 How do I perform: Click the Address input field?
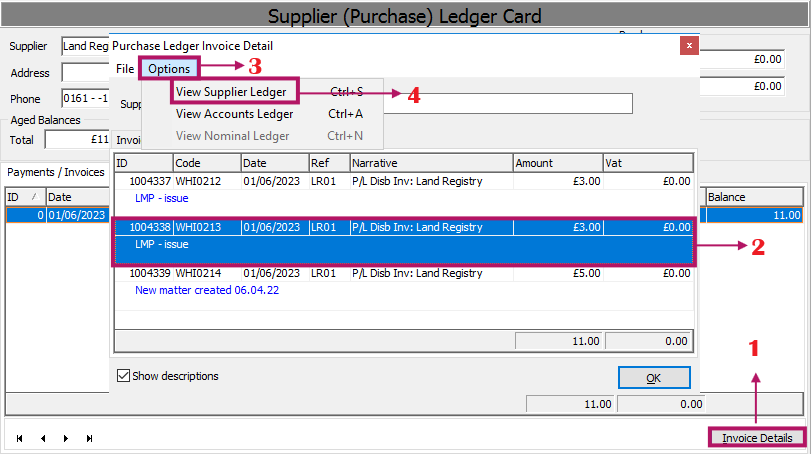click(x=85, y=72)
